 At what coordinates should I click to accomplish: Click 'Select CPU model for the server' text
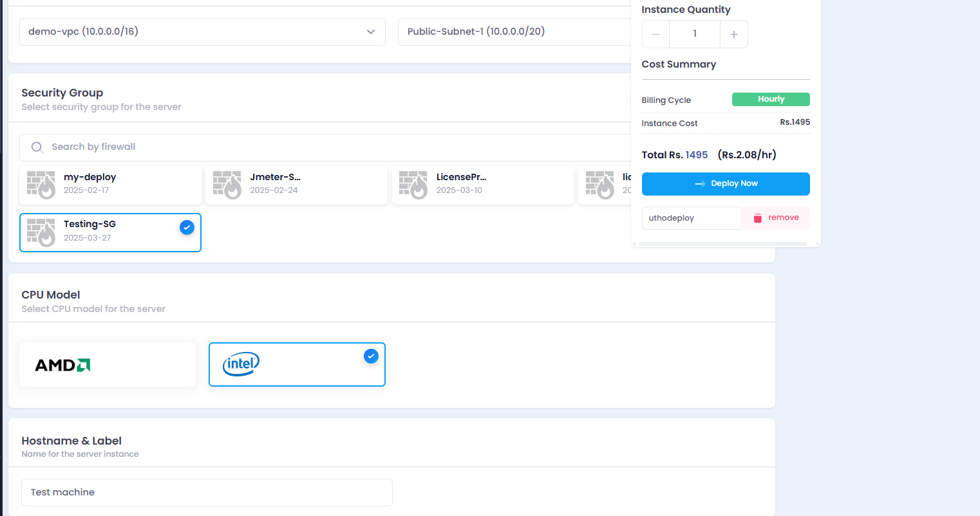[93, 309]
